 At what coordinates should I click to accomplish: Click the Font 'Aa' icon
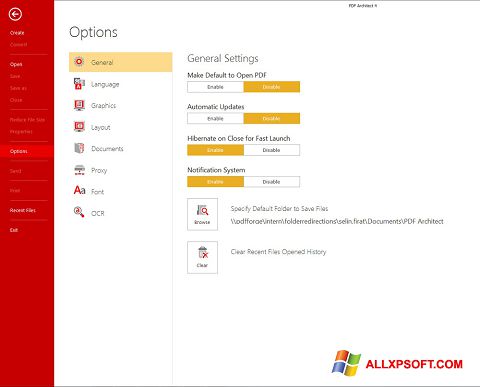[x=79, y=190]
